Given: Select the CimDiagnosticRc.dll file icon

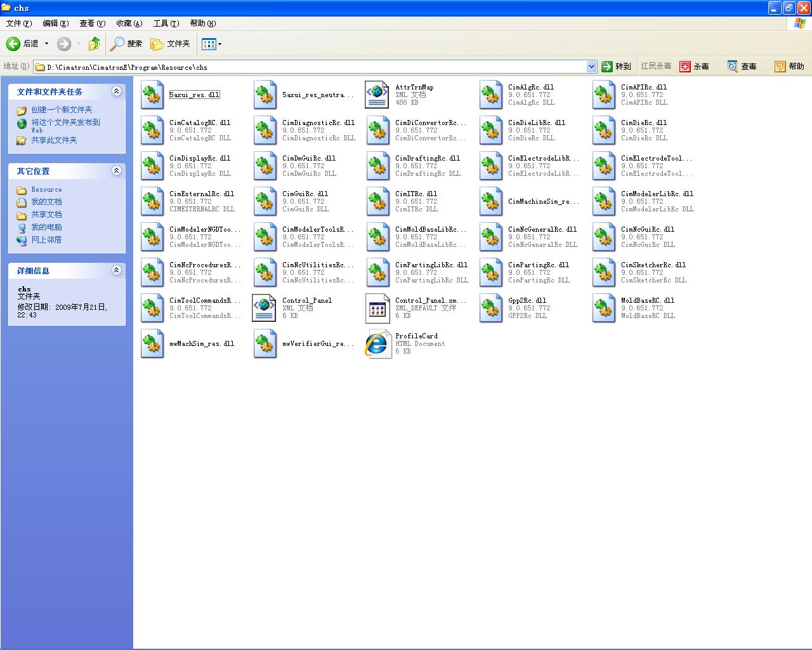Looking at the screenshot, I should [265, 131].
